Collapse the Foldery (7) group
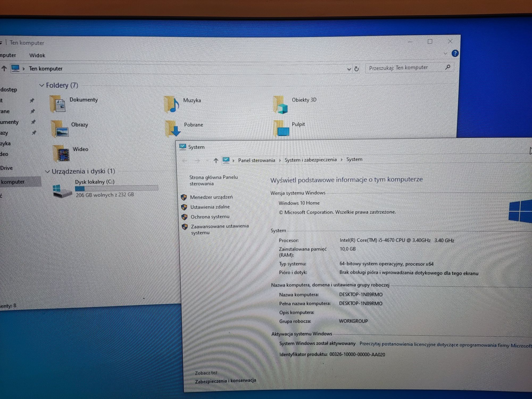532x399 pixels. (41, 85)
